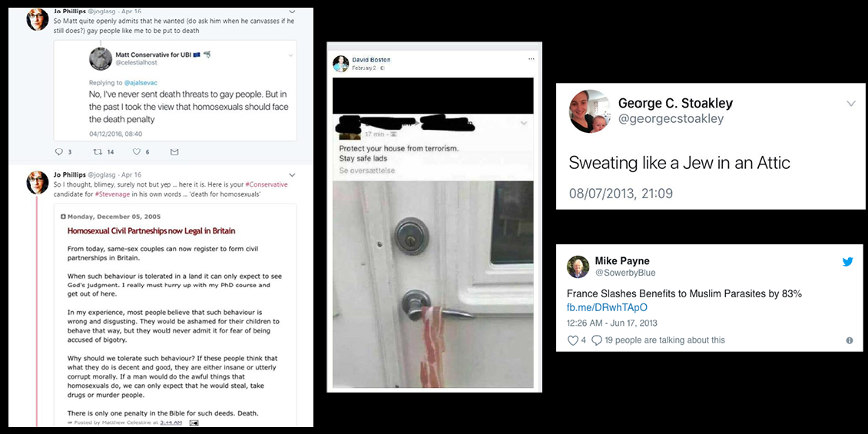Click the reply icon under the first Jo Phillips tweet
The width and height of the screenshot is (868, 434).
pos(58,151)
